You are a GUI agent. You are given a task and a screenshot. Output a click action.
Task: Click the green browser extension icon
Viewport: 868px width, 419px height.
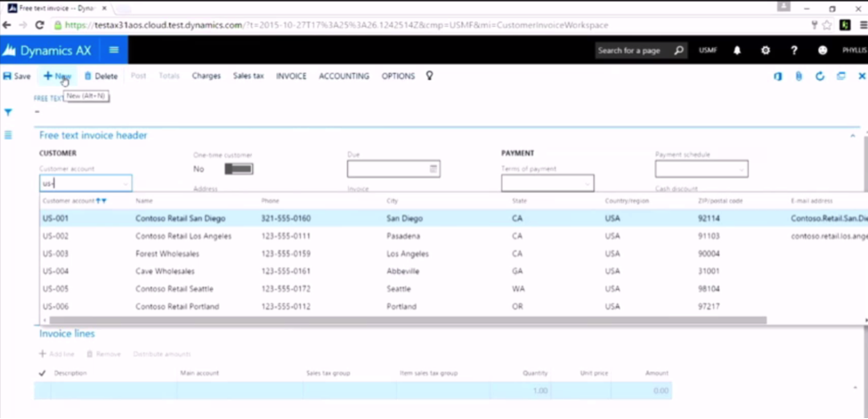coord(846,25)
